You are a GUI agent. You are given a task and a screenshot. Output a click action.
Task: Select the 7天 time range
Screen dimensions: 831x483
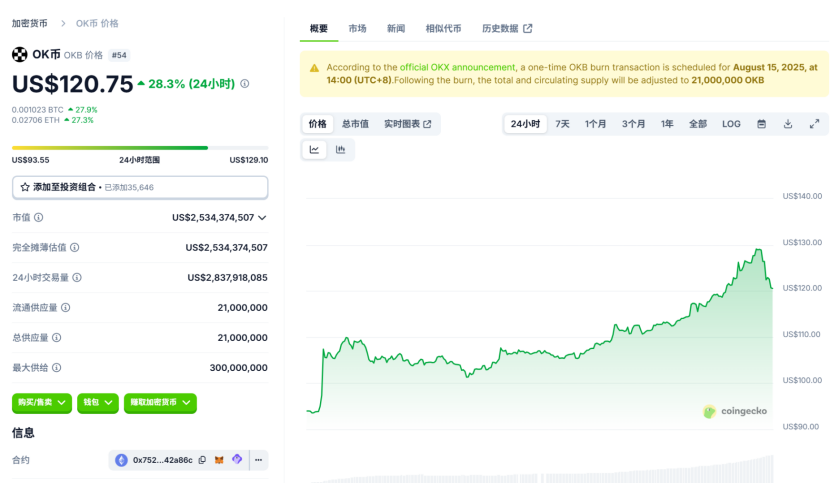pyautogui.click(x=562, y=124)
